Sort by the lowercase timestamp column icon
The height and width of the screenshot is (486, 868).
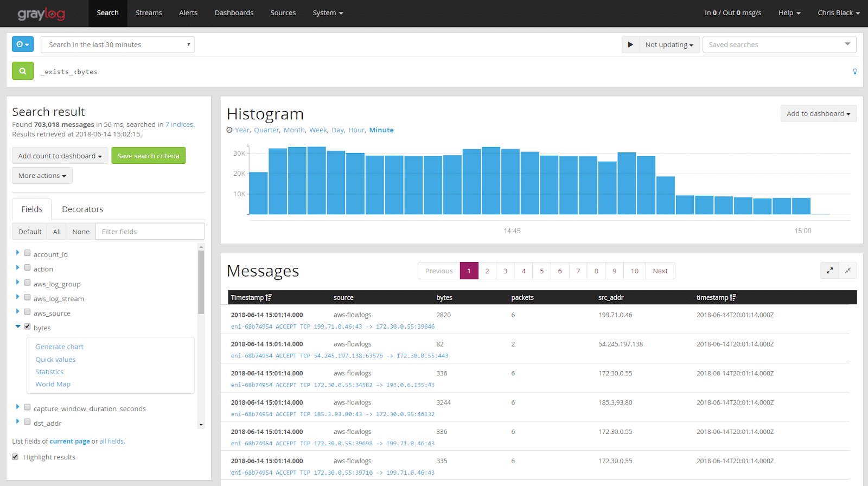(x=733, y=298)
